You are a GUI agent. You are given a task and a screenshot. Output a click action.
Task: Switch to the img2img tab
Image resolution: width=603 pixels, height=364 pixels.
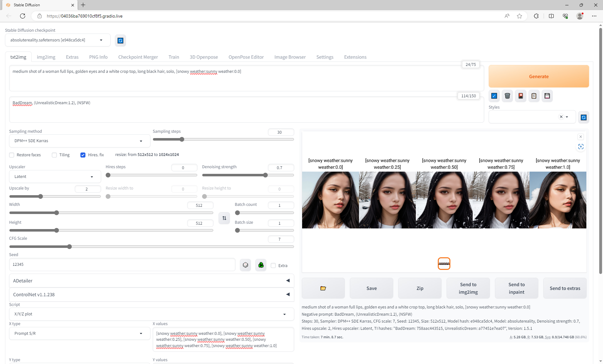46,57
